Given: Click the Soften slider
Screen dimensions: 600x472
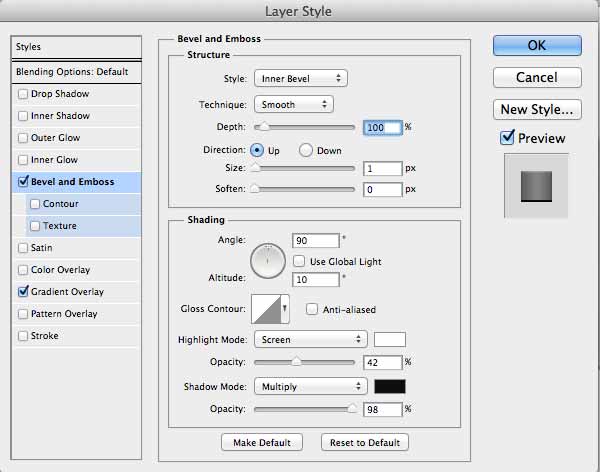Looking at the screenshot, I should 303,189.
